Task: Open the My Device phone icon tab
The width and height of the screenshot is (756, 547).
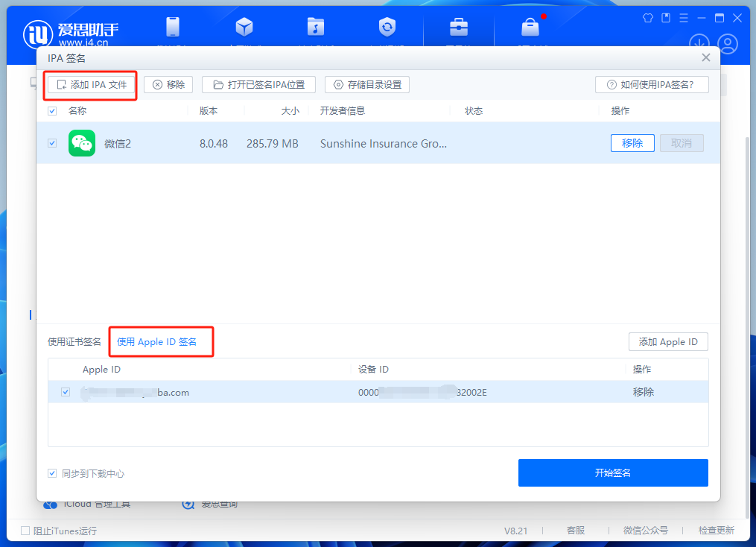Action: (173, 27)
